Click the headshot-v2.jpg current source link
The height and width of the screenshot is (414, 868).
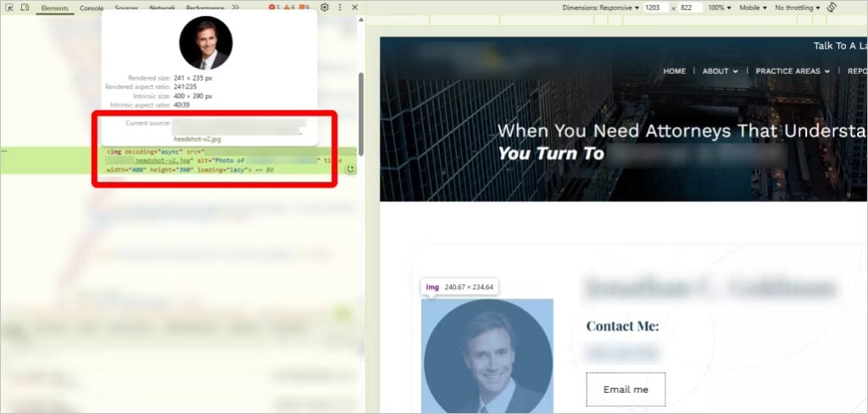197,139
